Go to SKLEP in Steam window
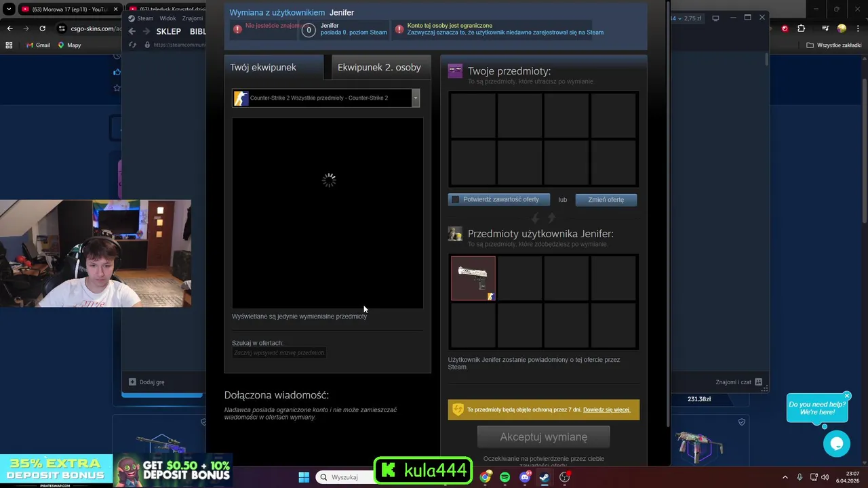Image resolution: width=868 pixels, height=488 pixels. (168, 31)
